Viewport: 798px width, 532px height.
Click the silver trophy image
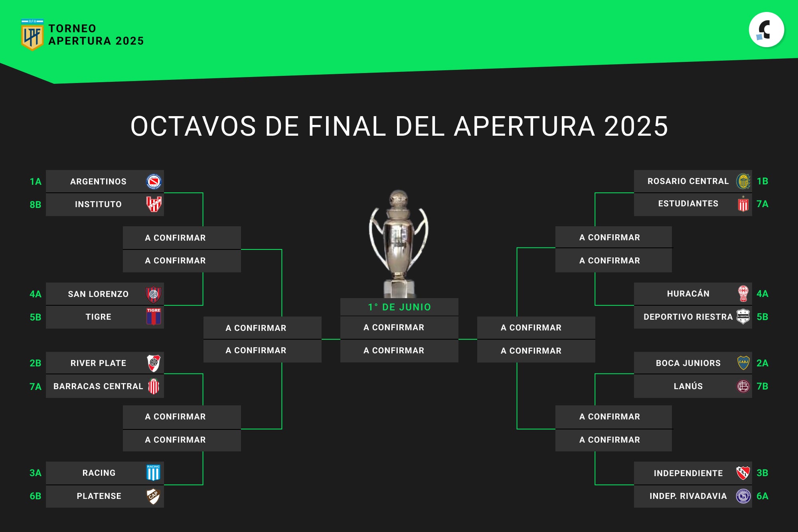[399, 243]
